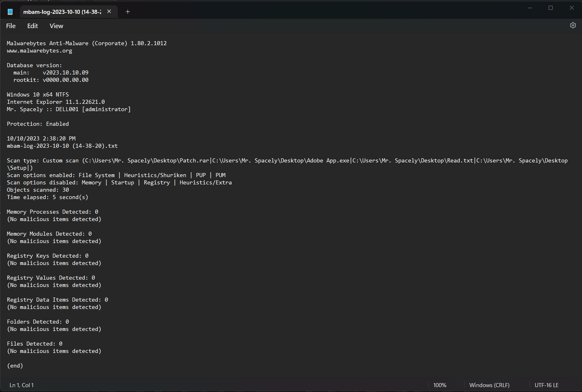Click the 'Protection: Enabled' line
The image size is (582, 392).
(x=38, y=124)
